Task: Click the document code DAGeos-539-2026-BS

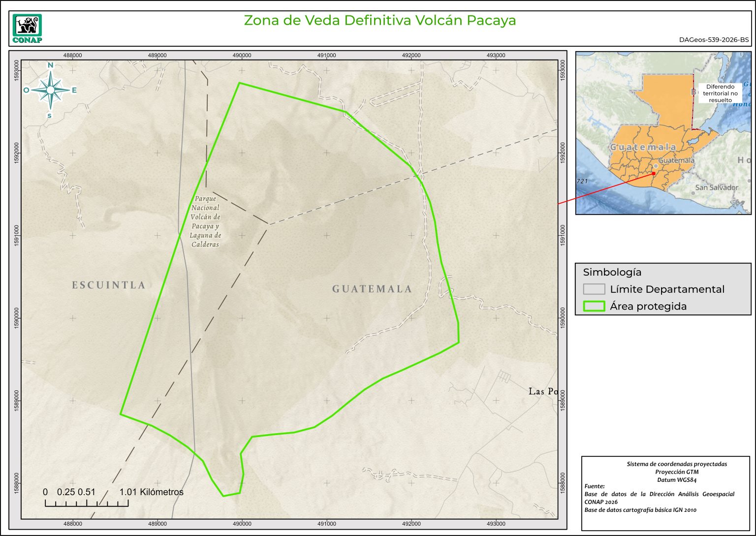Action: (714, 40)
